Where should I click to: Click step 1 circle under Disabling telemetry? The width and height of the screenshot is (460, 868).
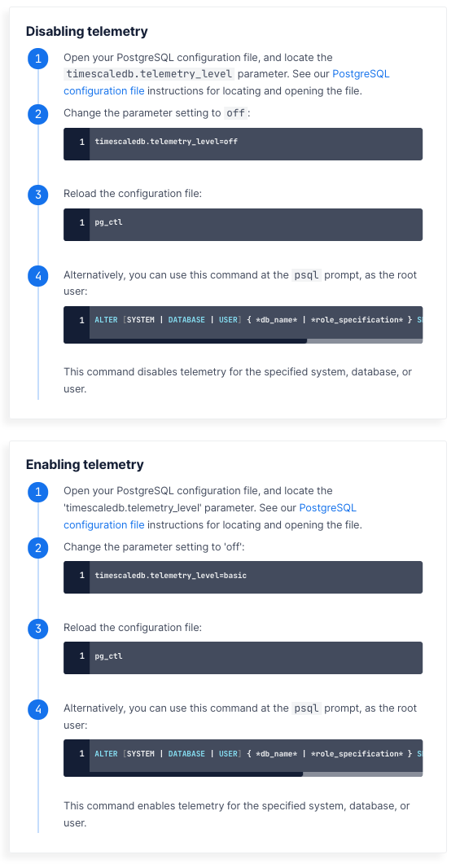click(37, 59)
